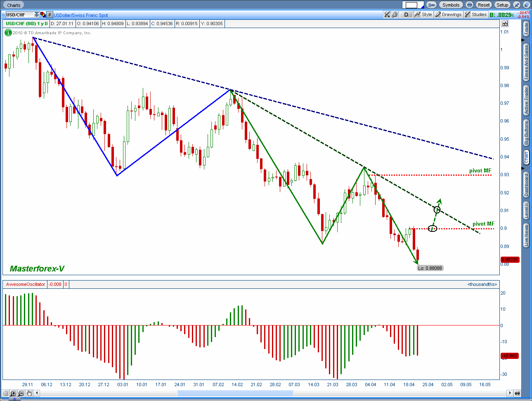Expand the USD/CHF symbol dropdown arrow
The image size is (532, 401).
click(36, 14)
